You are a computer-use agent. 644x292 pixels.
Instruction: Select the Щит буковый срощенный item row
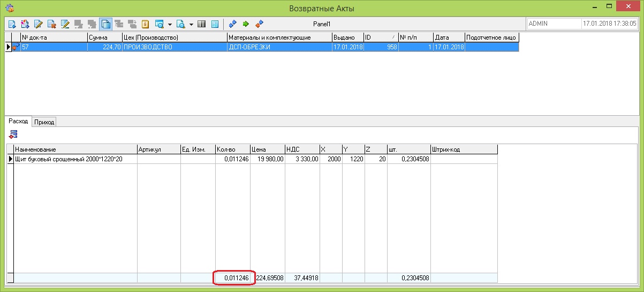pyautogui.click(x=75, y=159)
